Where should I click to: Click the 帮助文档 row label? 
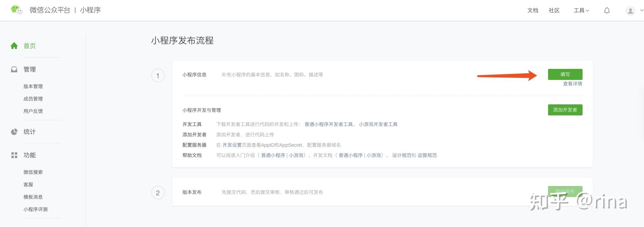click(x=192, y=155)
